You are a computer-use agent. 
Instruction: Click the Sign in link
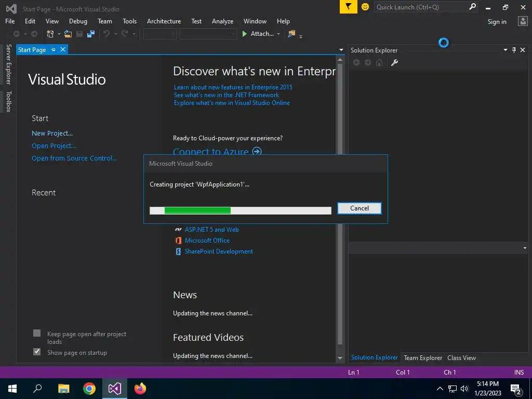497,22
